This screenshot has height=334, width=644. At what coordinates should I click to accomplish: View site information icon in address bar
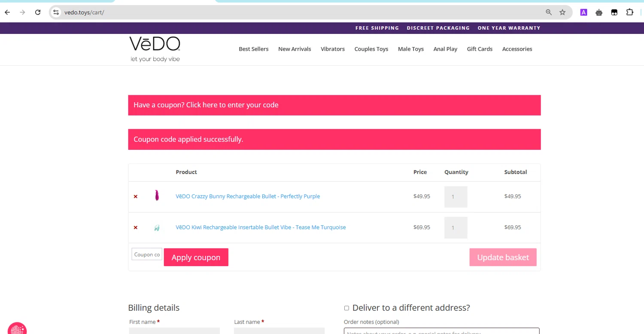(56, 12)
